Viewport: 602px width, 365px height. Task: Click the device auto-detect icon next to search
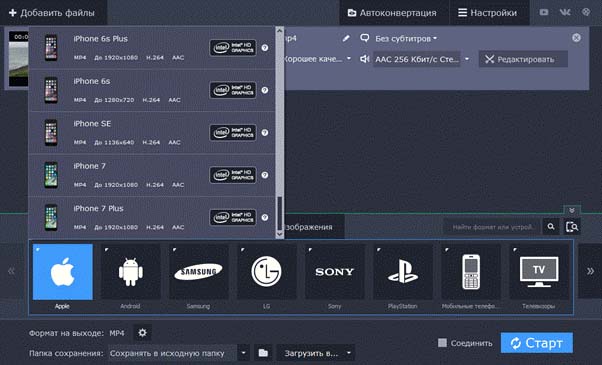click(x=572, y=227)
